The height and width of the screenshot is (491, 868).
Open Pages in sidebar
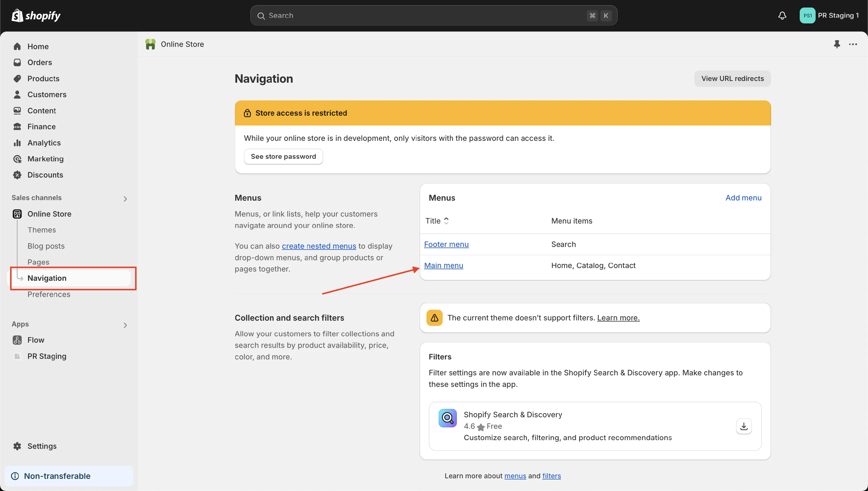point(38,262)
